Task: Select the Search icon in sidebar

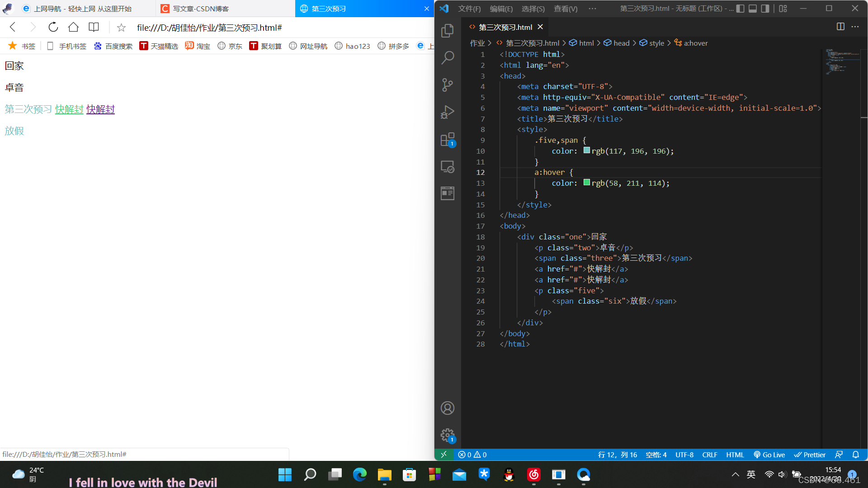Action: coord(448,56)
